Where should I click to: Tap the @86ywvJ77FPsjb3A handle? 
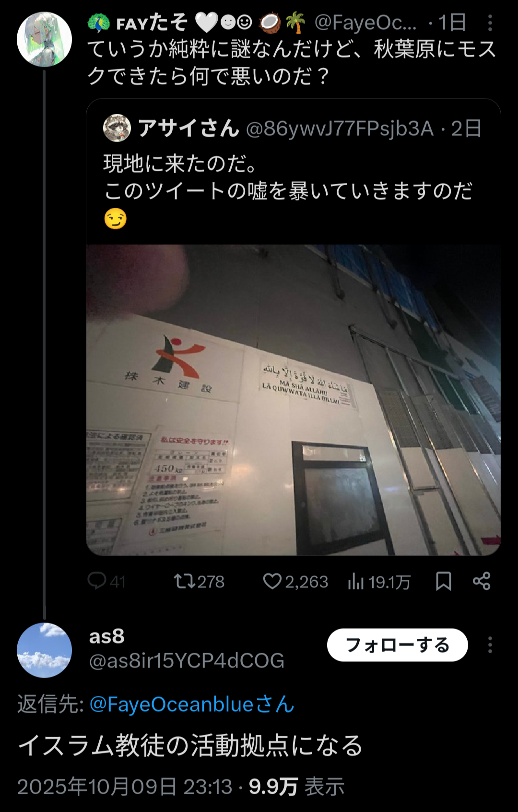point(340,129)
